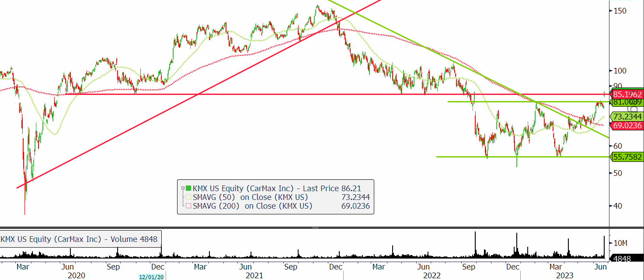Click the dotted red SMAVG (200) swatch
The height and width of the screenshot is (280, 644).
click(x=189, y=206)
